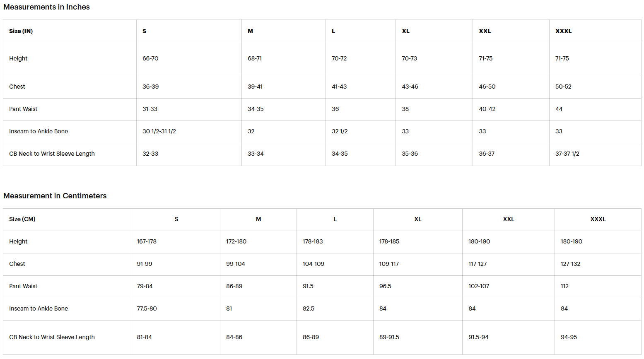644x359 pixels.
Task: Select the 91.5-94 sleeve length cell
Action: (x=509, y=337)
